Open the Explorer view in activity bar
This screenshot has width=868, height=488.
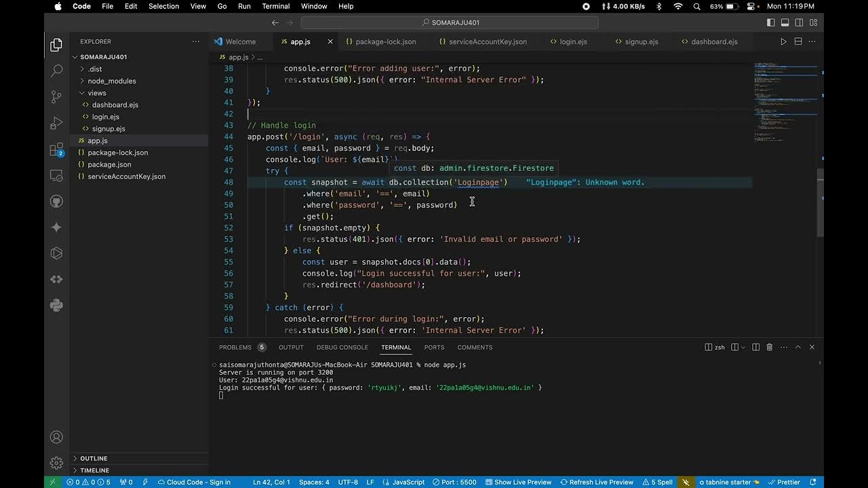tap(56, 46)
